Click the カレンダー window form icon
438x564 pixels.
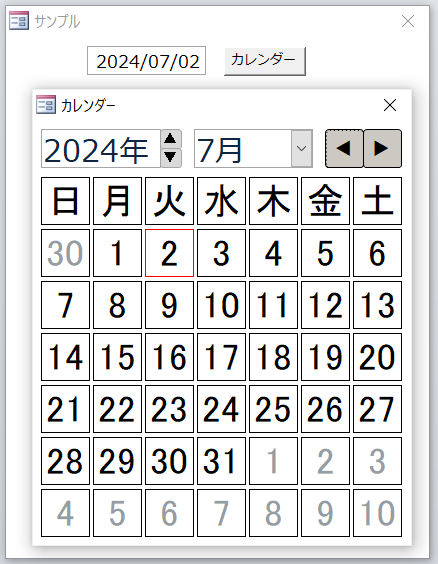[46, 105]
